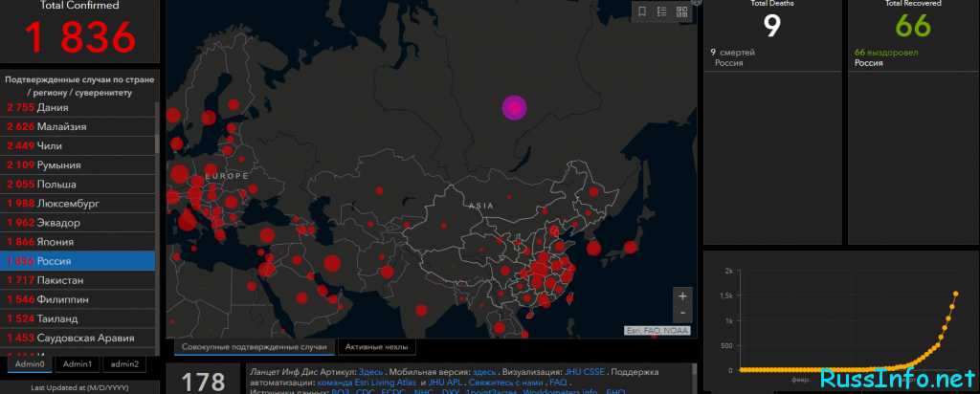Select Эквадор row in country list
This screenshot has height=394, width=980.
78,223
